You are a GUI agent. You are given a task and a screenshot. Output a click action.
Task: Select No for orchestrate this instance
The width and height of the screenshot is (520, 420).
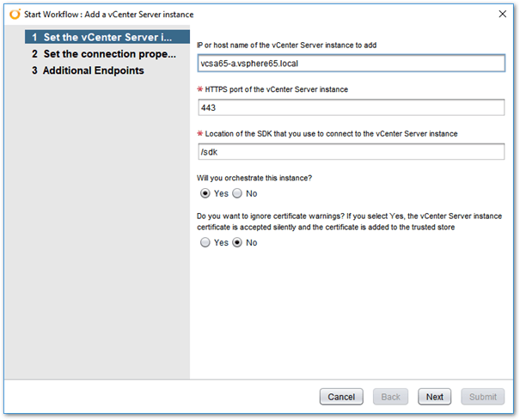tap(237, 193)
